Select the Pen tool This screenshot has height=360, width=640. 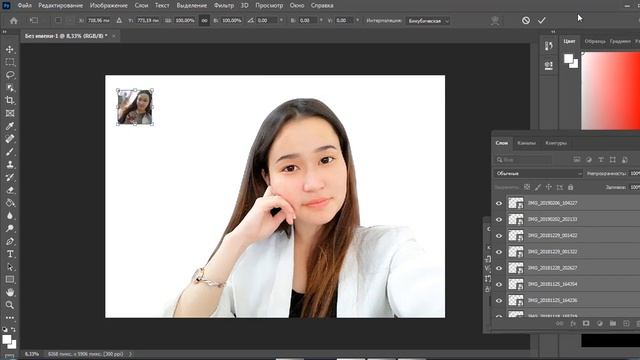(10, 241)
